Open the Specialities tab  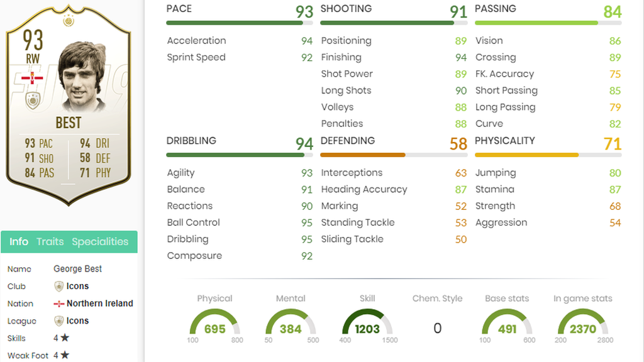click(100, 241)
